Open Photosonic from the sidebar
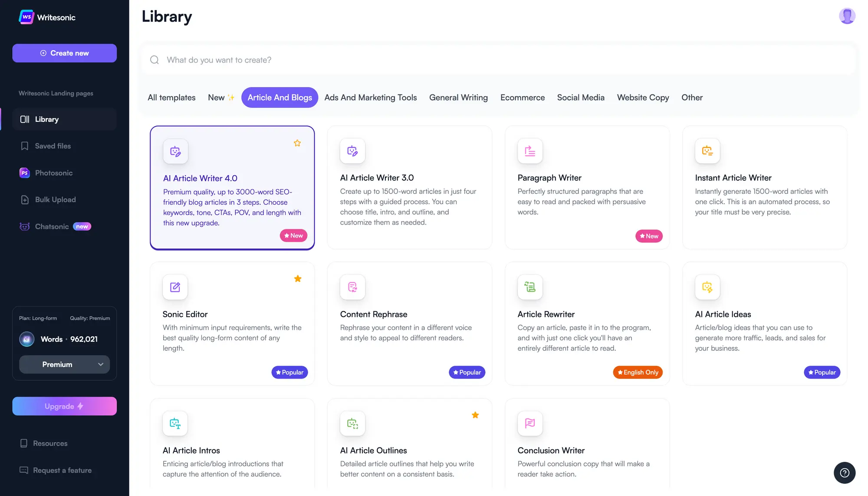The image size is (868, 496). coord(53,173)
